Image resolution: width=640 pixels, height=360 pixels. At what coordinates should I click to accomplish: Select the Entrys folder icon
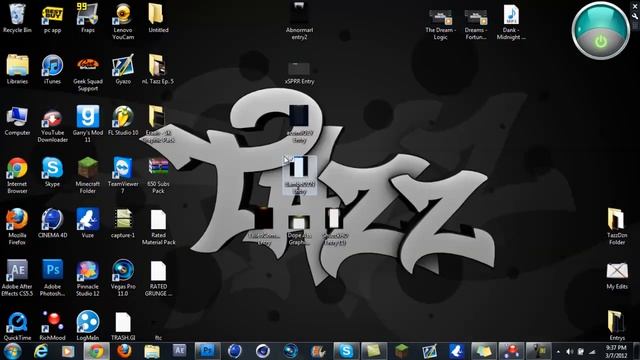pyautogui.click(x=617, y=326)
